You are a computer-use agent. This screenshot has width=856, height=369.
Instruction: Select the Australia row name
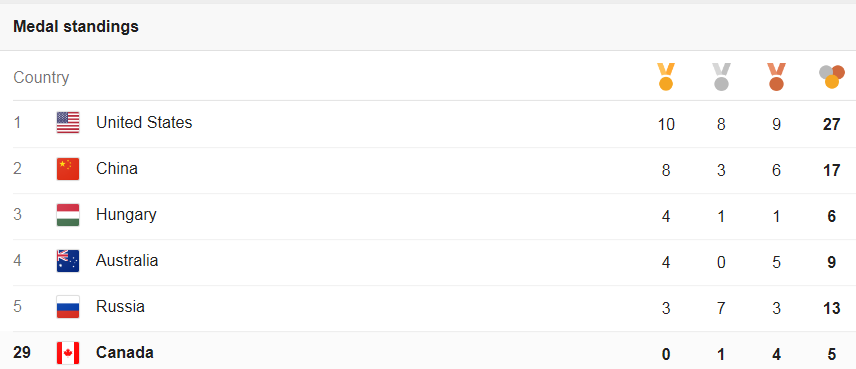pyautogui.click(x=127, y=260)
